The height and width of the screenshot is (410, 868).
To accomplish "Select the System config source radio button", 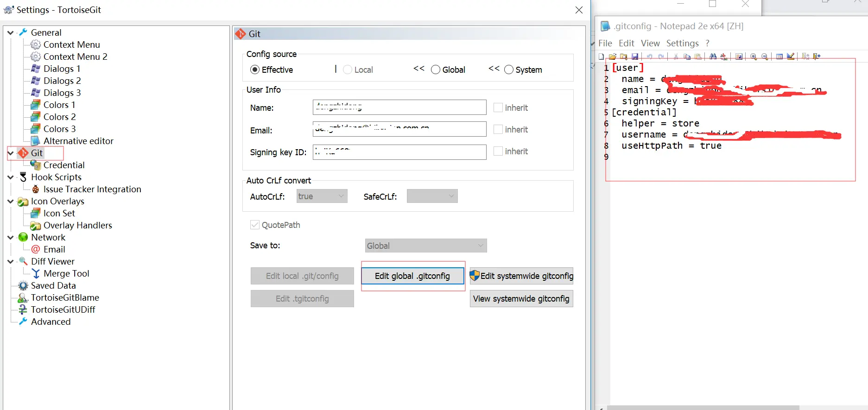I will click(509, 69).
